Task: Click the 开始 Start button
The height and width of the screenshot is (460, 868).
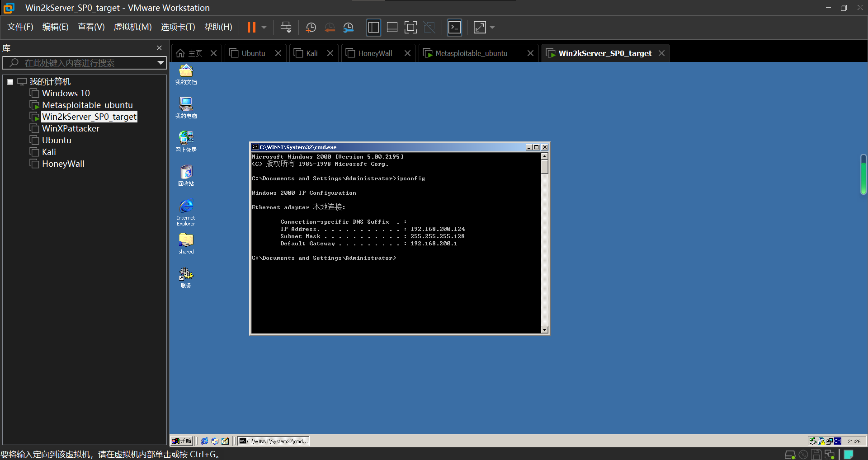Action: 182,441
